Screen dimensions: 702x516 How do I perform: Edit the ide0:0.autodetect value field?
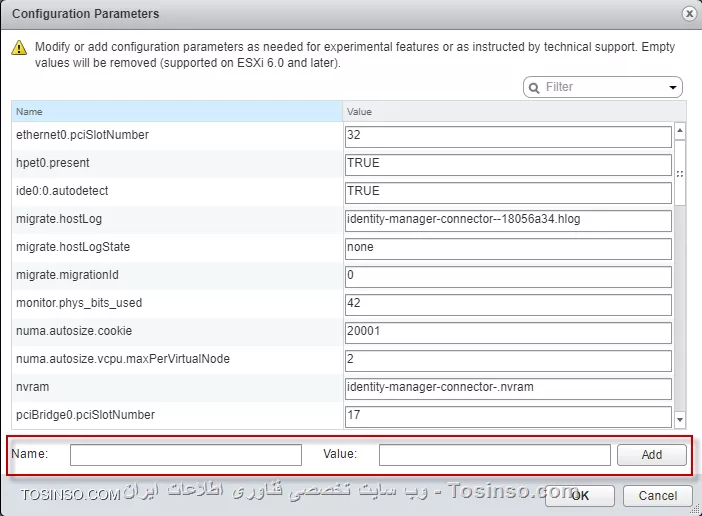[x=508, y=192]
